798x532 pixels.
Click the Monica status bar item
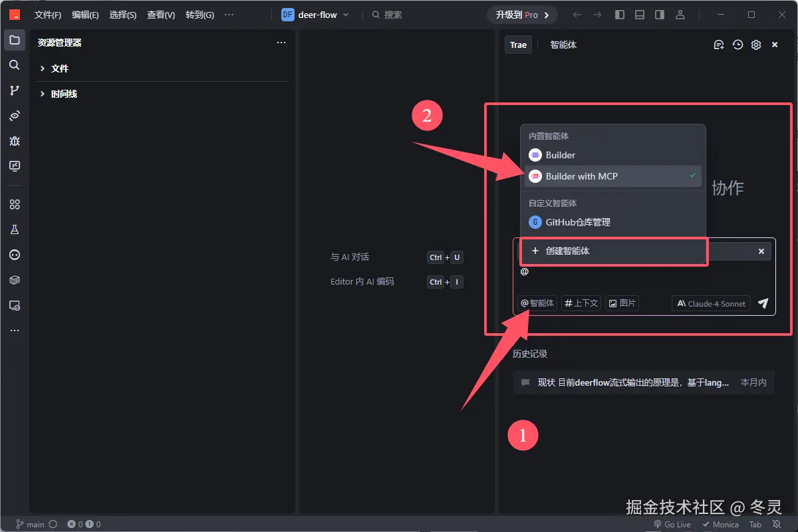click(720, 524)
